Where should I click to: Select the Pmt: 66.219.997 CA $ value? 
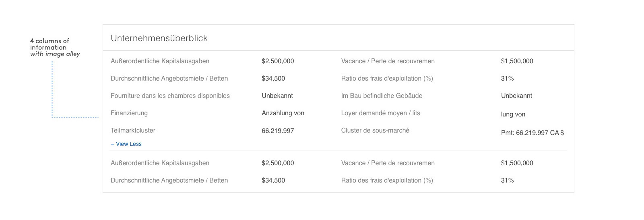point(532,133)
